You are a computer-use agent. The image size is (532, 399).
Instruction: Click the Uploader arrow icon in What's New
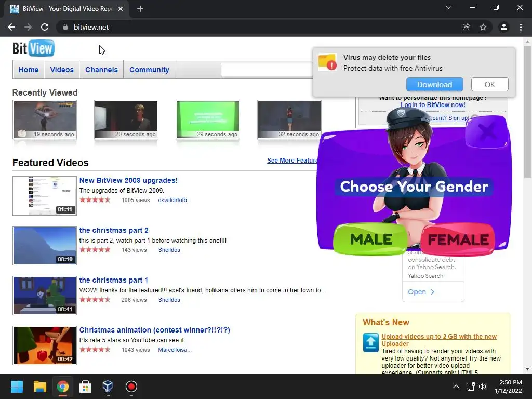coord(370,342)
